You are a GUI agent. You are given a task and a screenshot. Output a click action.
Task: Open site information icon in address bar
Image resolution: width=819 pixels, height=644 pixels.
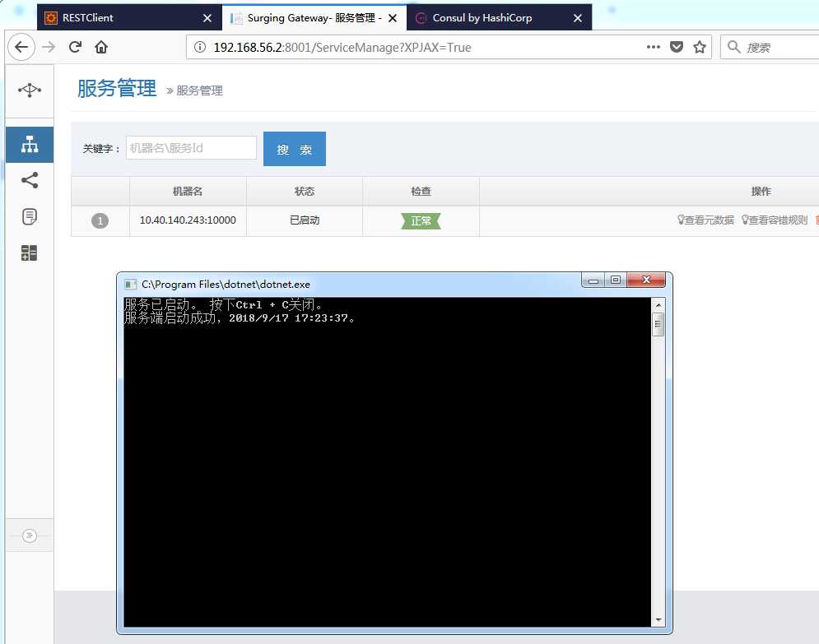pos(199,48)
